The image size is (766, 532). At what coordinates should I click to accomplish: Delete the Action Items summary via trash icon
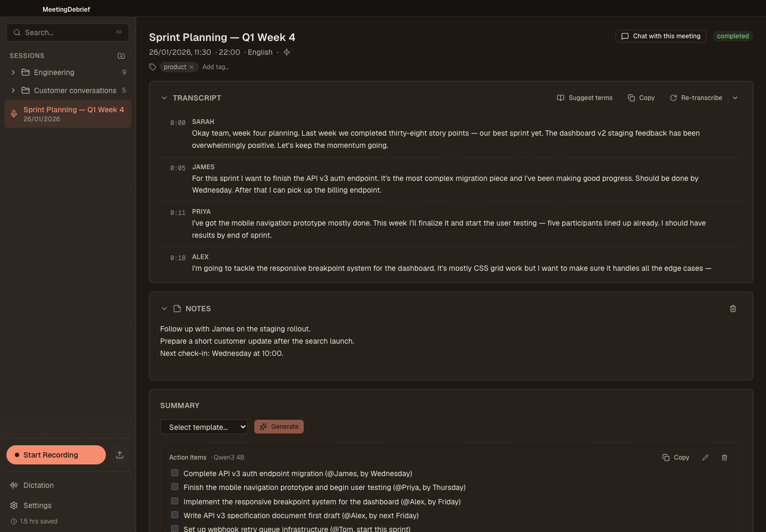tap(725, 458)
